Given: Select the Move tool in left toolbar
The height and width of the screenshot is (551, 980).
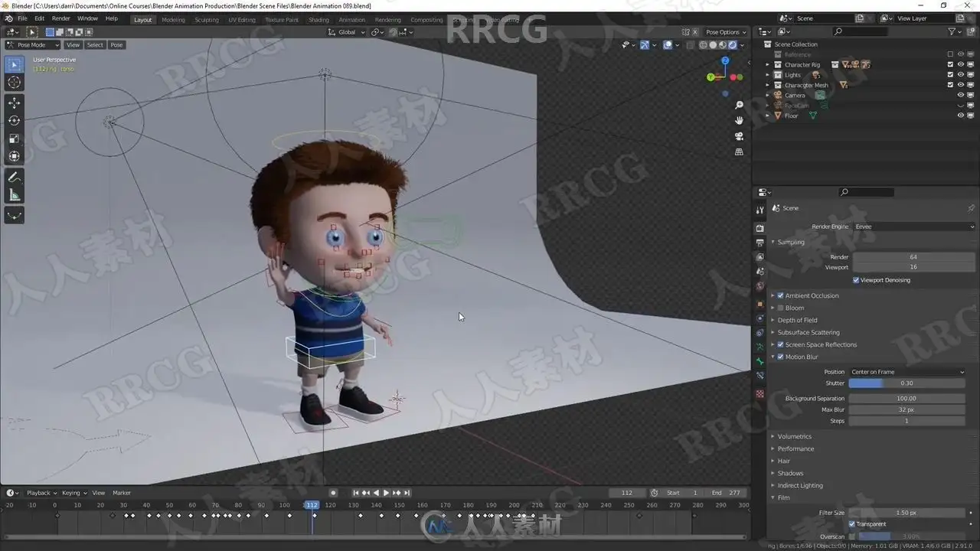Looking at the screenshot, I should (x=14, y=103).
